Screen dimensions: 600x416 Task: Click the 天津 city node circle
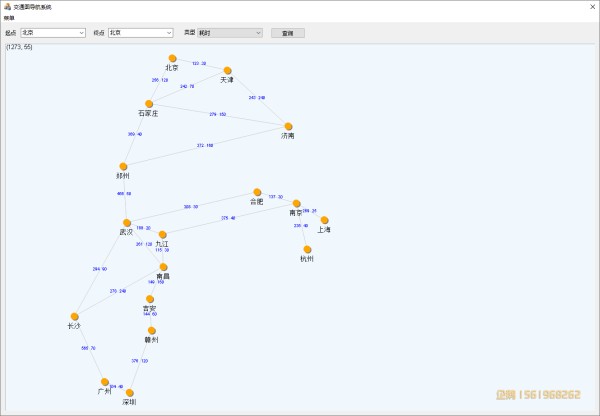pyautogui.click(x=228, y=70)
